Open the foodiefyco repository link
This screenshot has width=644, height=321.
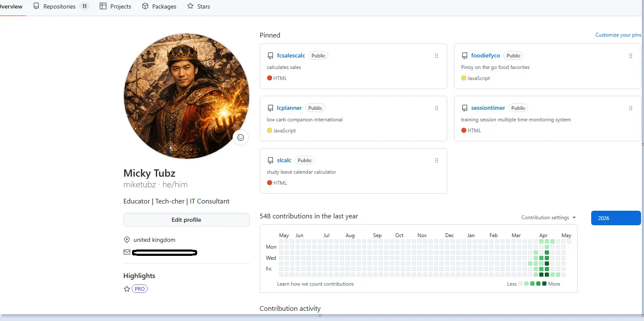click(x=486, y=55)
